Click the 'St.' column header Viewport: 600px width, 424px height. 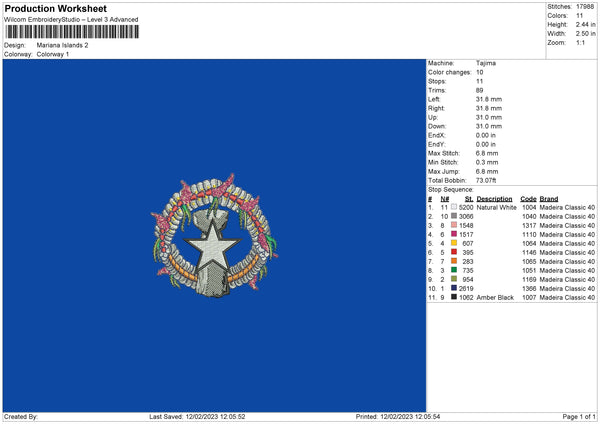[x=469, y=199]
